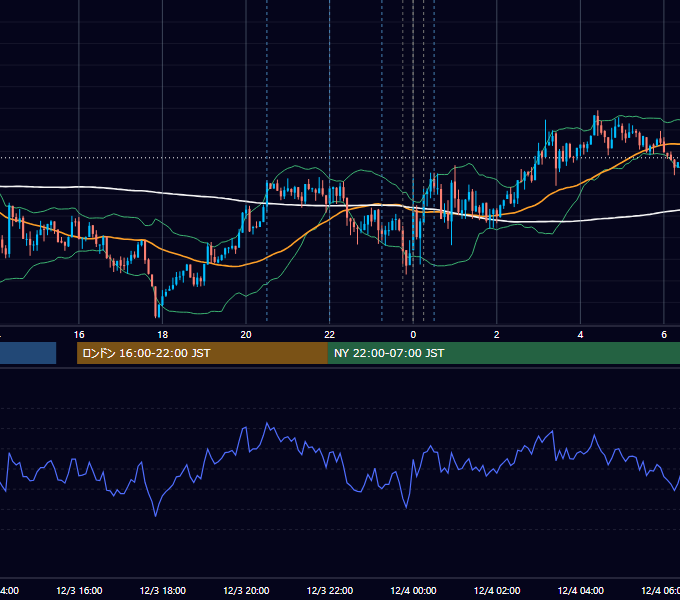Viewport: 680px width, 600px height.
Task: Select the "0" hour label on upper axis
Action: tap(413, 335)
